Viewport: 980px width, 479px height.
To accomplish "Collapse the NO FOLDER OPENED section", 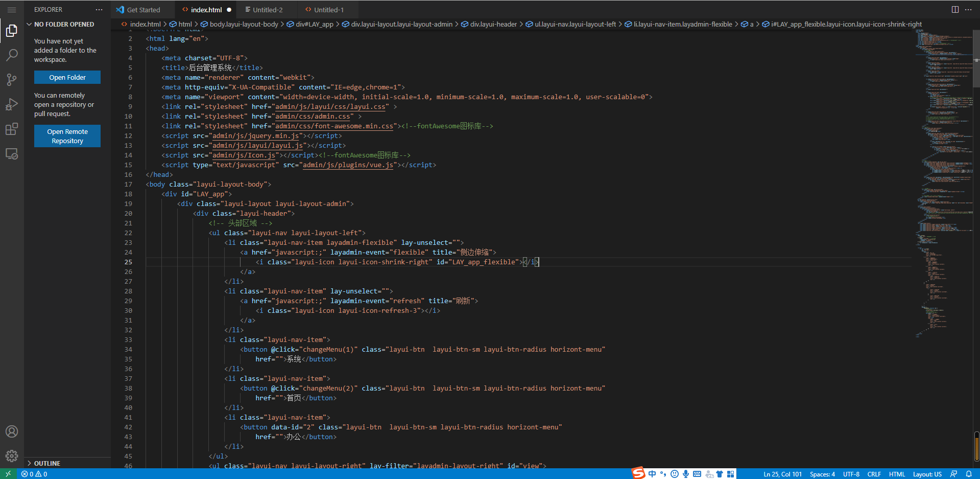I will click(x=67, y=24).
